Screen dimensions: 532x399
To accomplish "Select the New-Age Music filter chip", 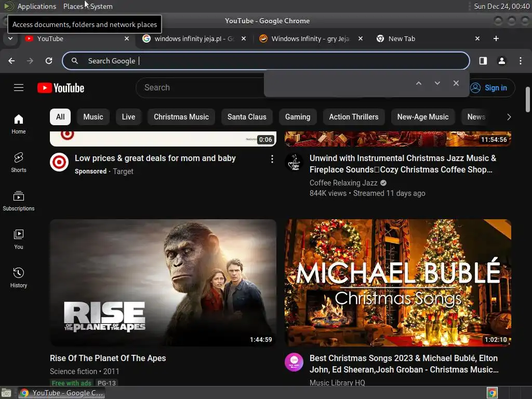I will (x=423, y=117).
